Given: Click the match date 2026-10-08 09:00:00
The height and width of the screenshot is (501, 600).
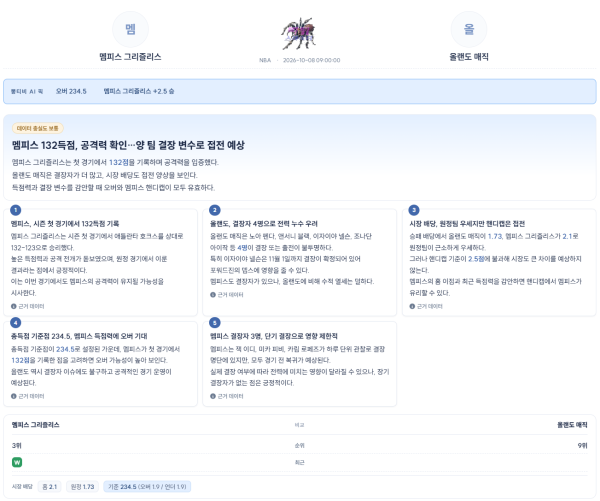Looking at the screenshot, I should (311, 60).
